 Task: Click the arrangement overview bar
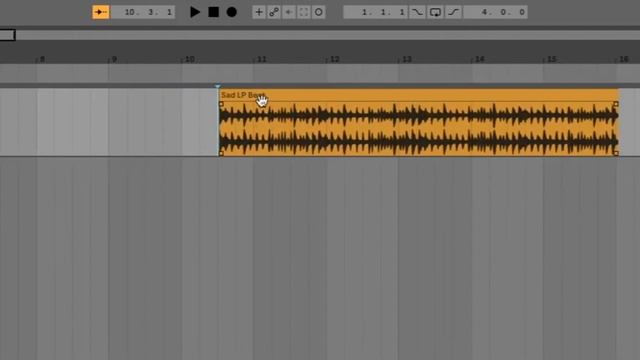[x=320, y=35]
